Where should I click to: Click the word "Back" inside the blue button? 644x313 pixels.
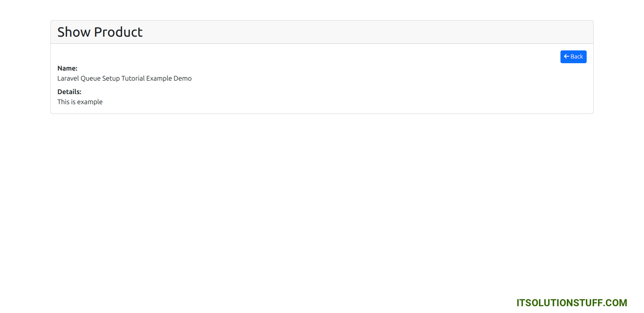577,57
